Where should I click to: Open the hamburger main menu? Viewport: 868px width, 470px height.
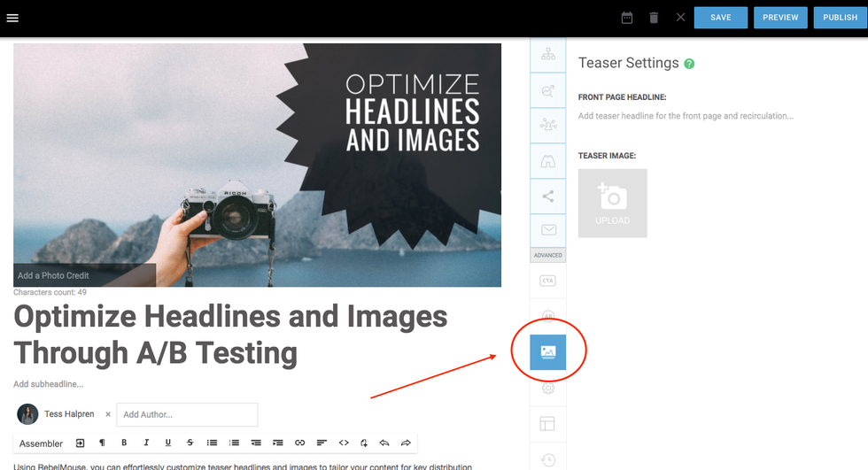(x=12, y=18)
